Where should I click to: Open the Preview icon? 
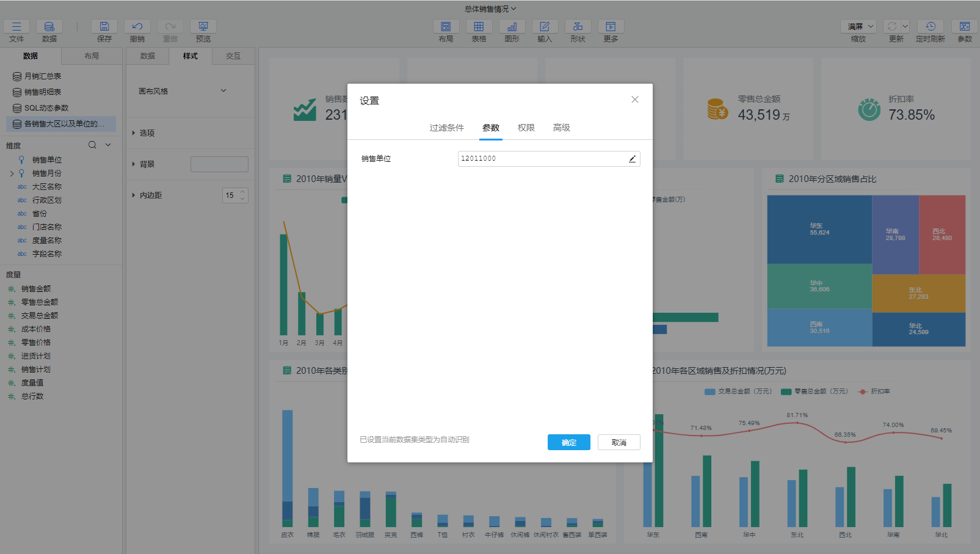tap(203, 27)
